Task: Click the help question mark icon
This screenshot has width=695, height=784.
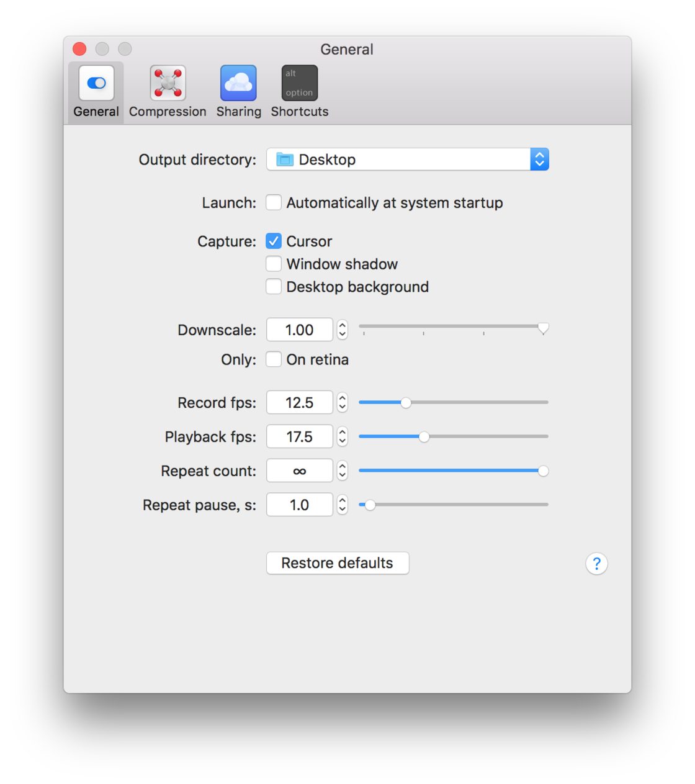Action: pyautogui.click(x=596, y=564)
